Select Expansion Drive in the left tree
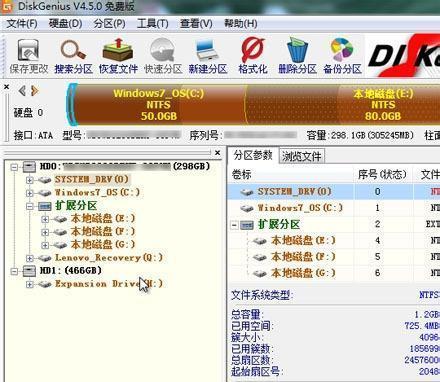Image resolution: width=440 pixels, height=382 pixels. point(109,284)
